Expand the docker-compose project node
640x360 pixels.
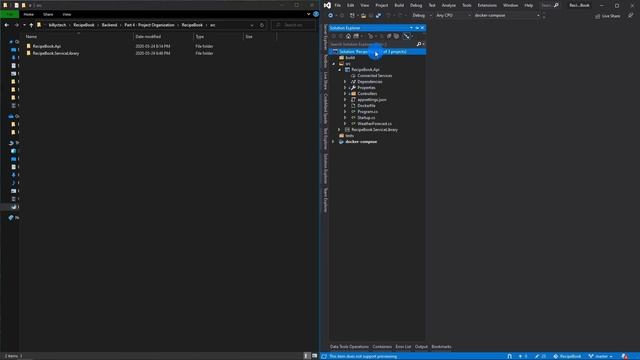[333, 142]
